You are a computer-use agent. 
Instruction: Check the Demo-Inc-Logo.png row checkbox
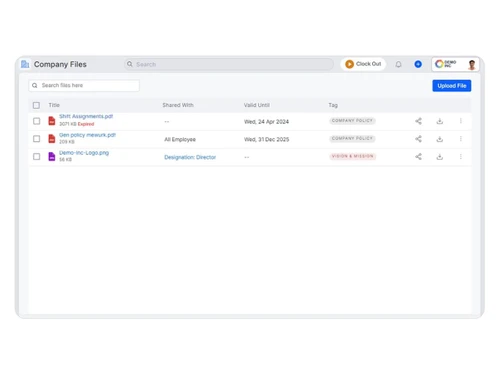coord(37,156)
